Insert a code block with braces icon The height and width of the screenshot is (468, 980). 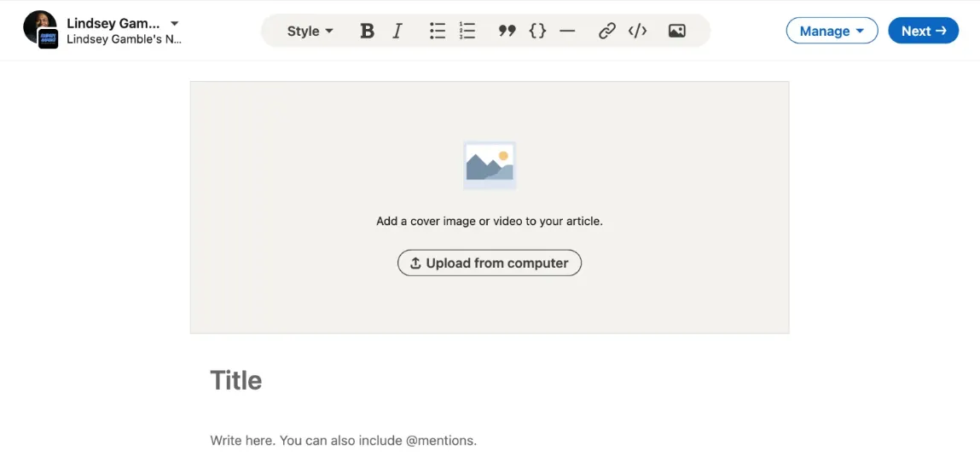pos(537,32)
